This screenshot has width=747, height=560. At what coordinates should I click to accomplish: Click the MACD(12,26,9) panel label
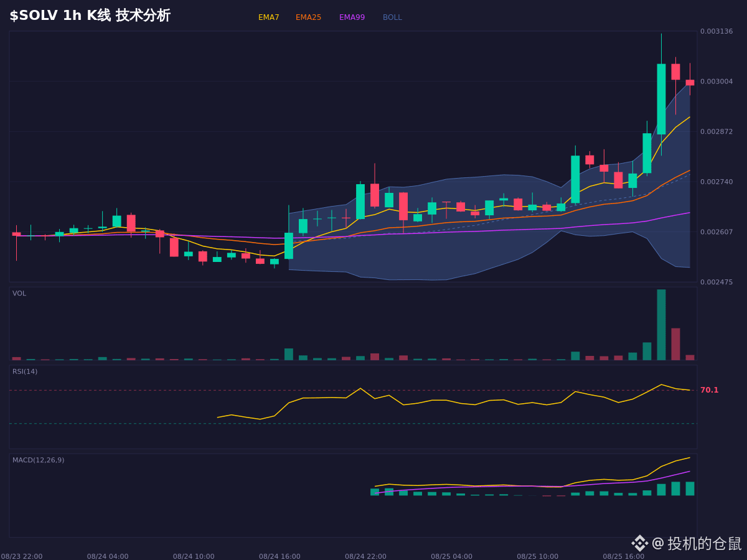39,460
